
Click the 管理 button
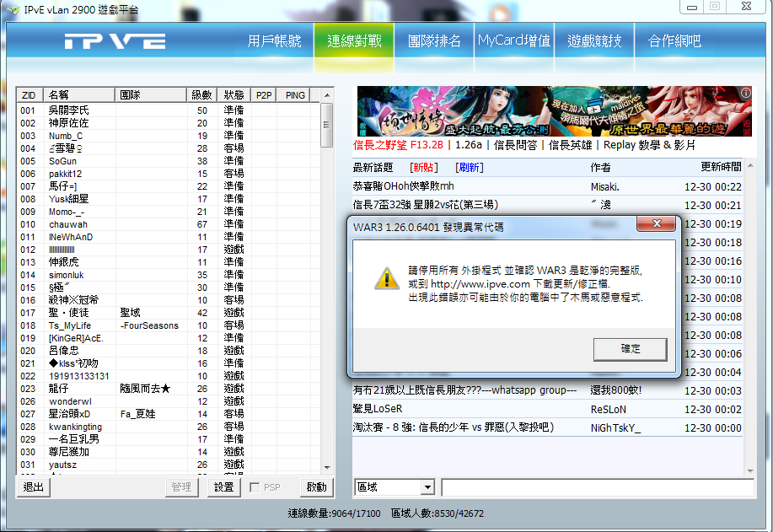coord(181,487)
